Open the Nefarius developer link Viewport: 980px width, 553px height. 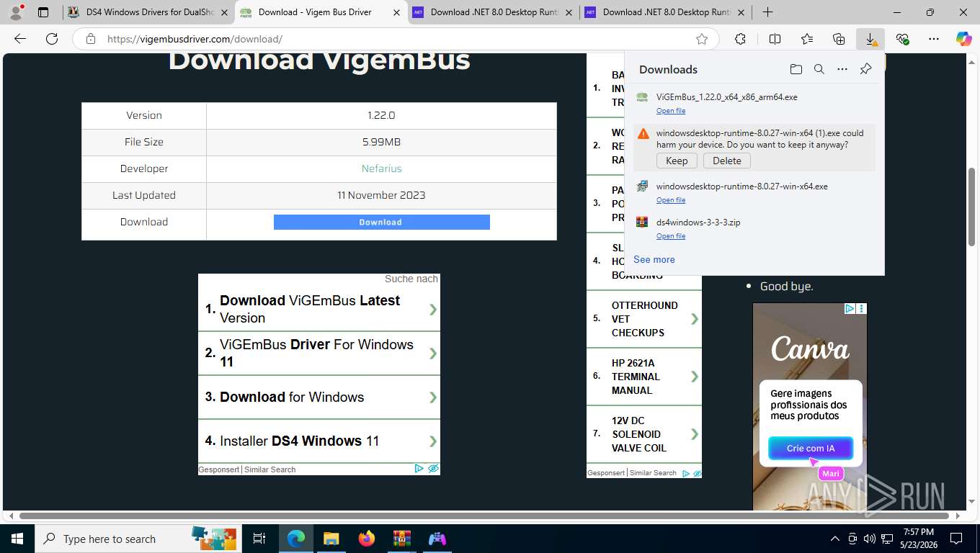point(381,168)
